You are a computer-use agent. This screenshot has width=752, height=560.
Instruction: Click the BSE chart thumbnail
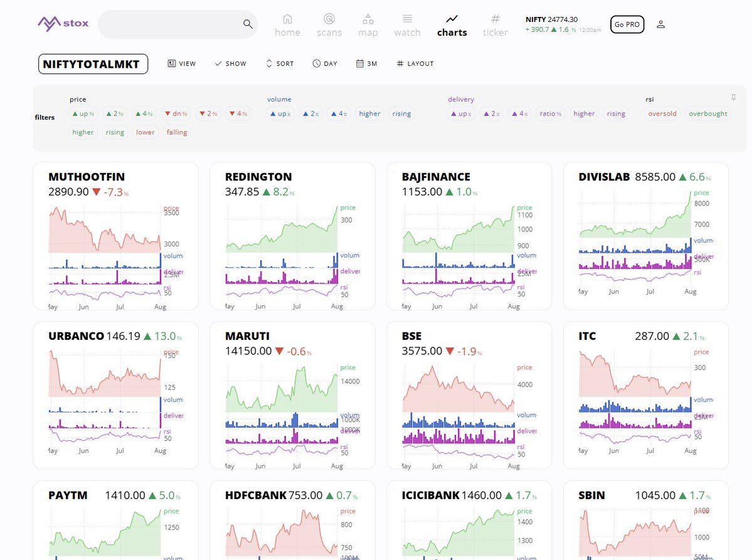(x=469, y=416)
